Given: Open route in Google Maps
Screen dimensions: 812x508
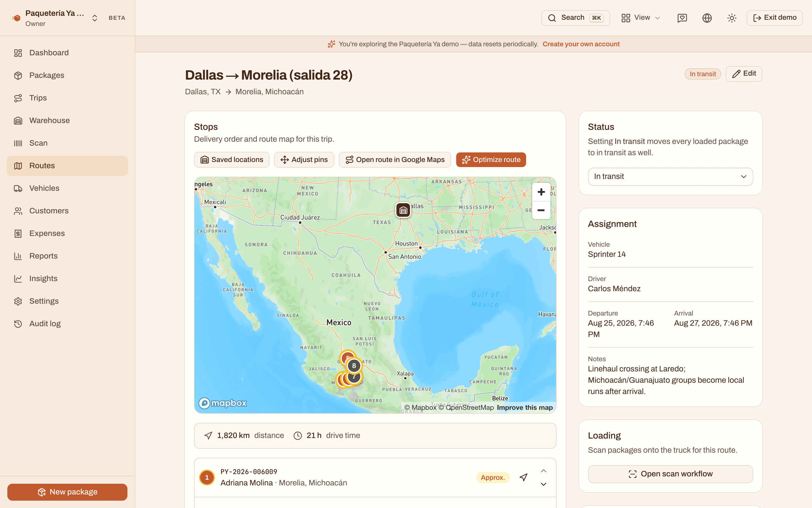Looking at the screenshot, I should pos(395,159).
